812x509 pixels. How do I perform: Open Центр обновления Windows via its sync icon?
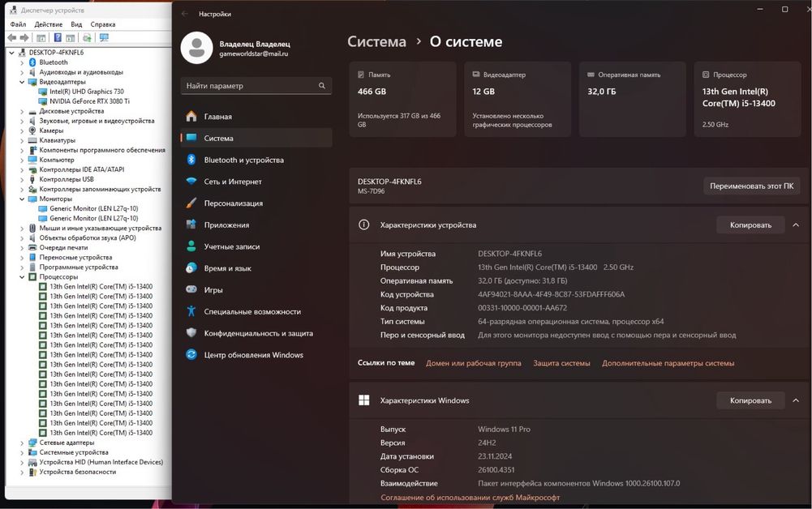click(191, 355)
